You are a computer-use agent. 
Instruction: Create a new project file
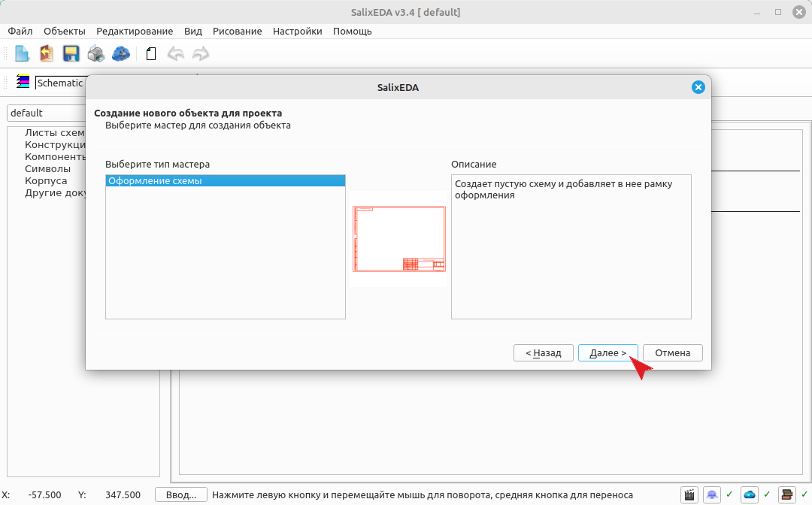tap(22, 54)
